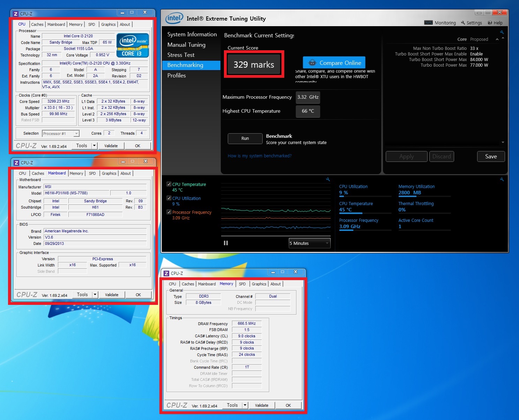Click the 329 marks score box
The height and width of the screenshot is (420, 519).
click(254, 65)
